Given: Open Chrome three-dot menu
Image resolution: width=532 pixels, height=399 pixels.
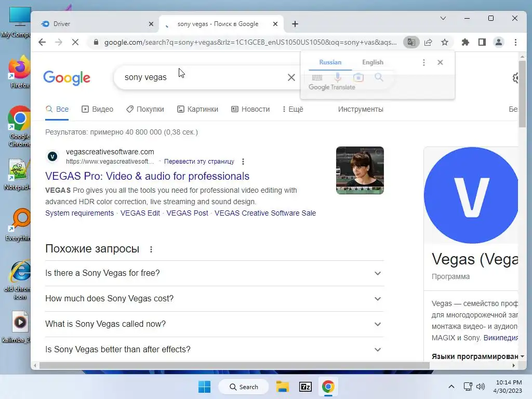Looking at the screenshot, I should coord(516,42).
